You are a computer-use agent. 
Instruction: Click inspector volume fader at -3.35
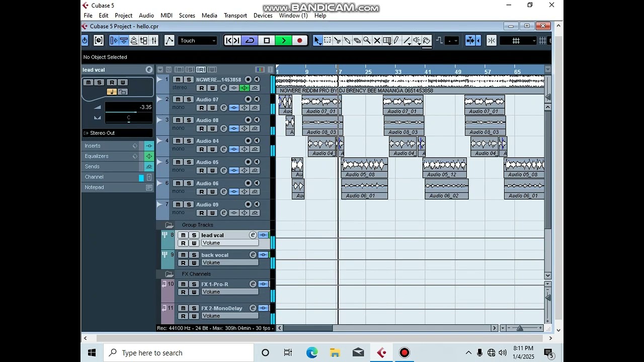[x=128, y=108]
